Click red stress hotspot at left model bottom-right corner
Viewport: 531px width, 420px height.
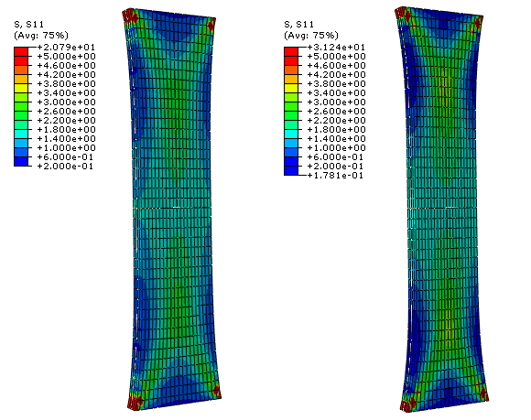pos(216,392)
